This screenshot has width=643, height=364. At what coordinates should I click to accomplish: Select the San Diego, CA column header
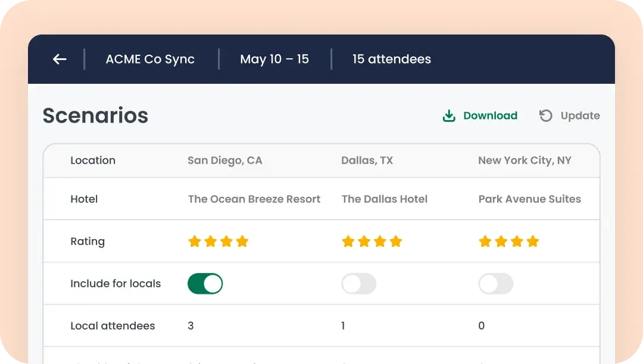(224, 161)
